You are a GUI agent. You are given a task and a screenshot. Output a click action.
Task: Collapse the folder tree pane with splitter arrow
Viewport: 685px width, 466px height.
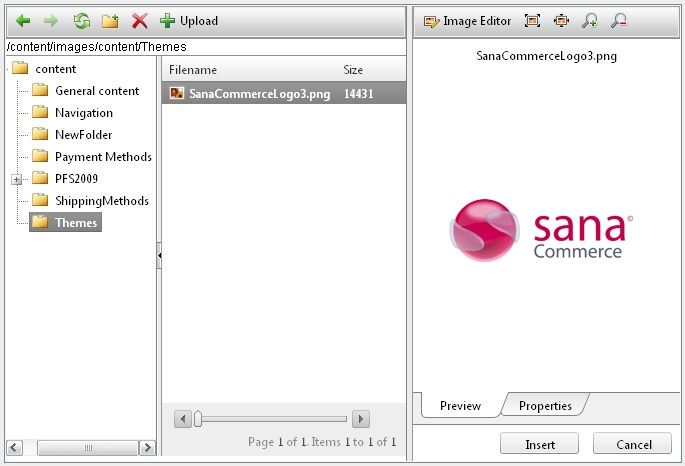click(x=159, y=255)
